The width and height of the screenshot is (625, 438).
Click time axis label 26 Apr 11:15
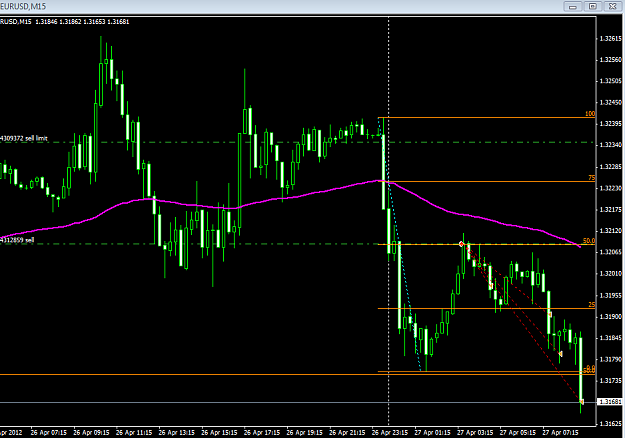pyautogui.click(x=134, y=432)
